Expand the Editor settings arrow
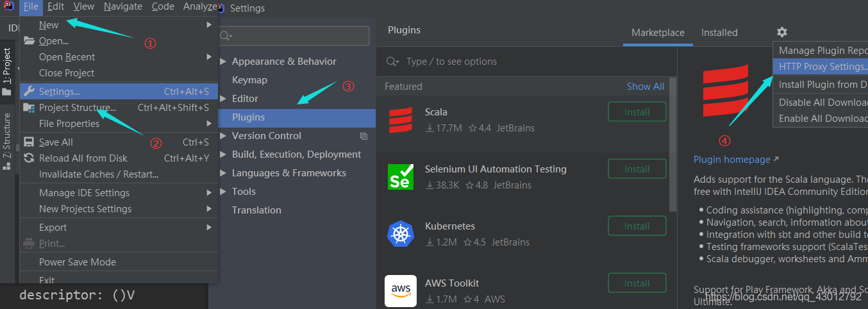Screen dimensions: 868x309 (x=223, y=99)
